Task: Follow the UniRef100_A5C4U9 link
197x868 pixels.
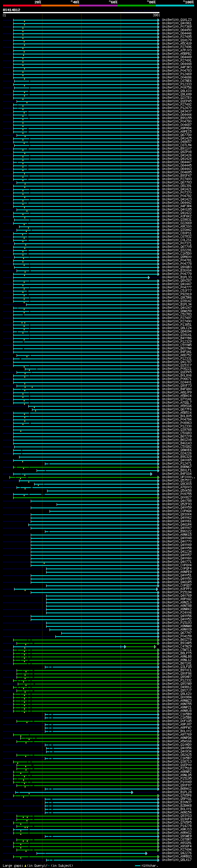Action: tap(177, 43)
